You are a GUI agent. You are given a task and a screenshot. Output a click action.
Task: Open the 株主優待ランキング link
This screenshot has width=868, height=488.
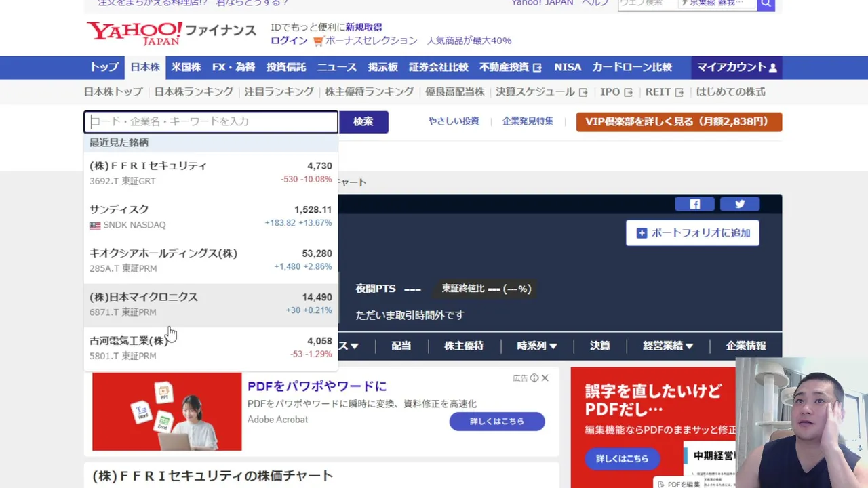pyautogui.click(x=370, y=91)
